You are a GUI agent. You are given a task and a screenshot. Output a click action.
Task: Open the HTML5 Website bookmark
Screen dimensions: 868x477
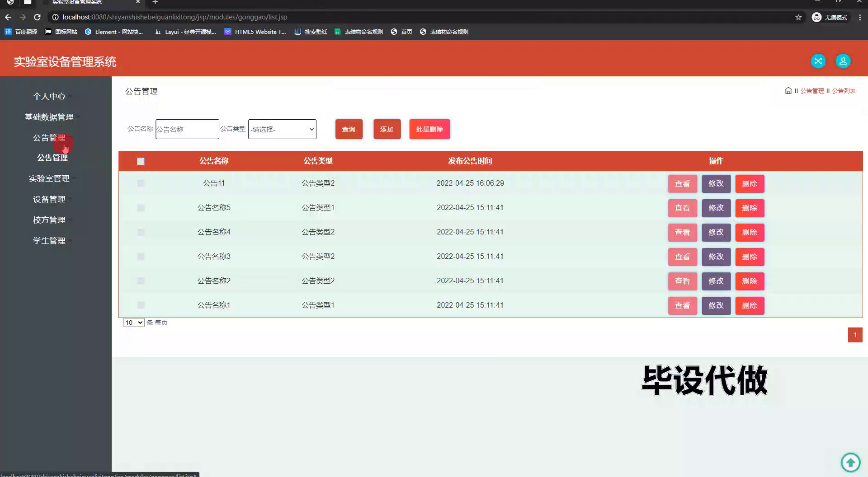point(255,32)
